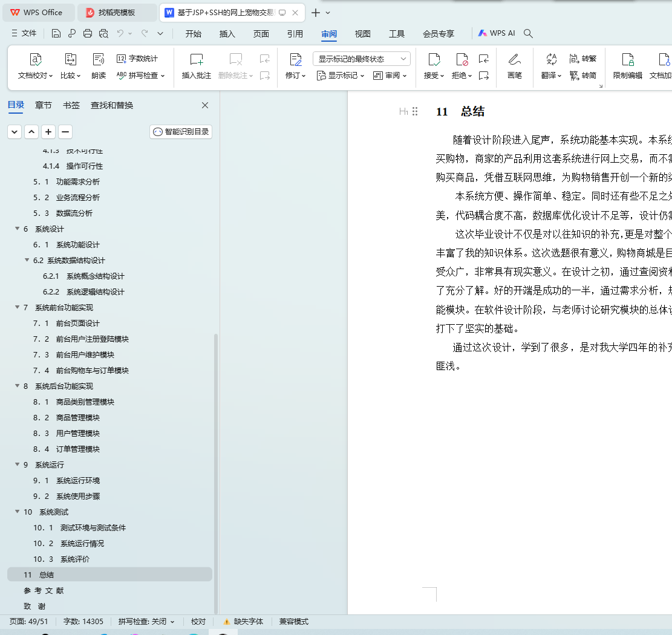This screenshot has height=635, width=672.
Task: Open the 拼写检查 ribbon dropdown
Action: (x=140, y=76)
